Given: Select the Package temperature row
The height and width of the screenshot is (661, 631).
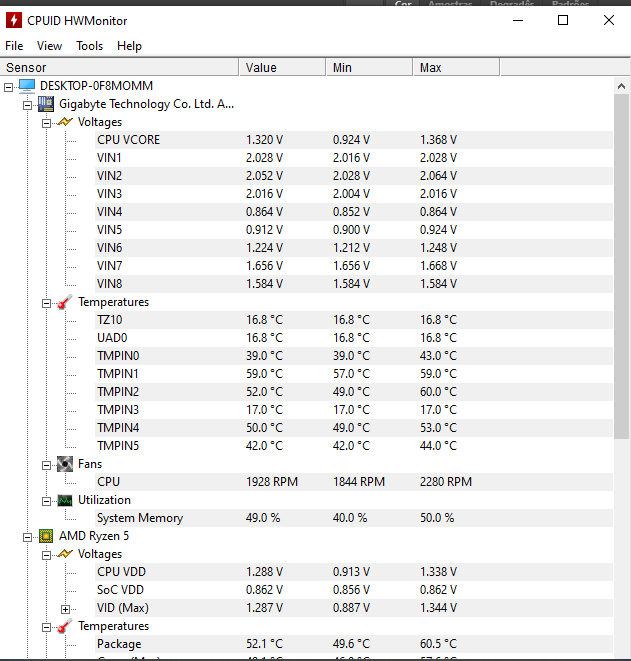Looking at the screenshot, I should point(354,644).
